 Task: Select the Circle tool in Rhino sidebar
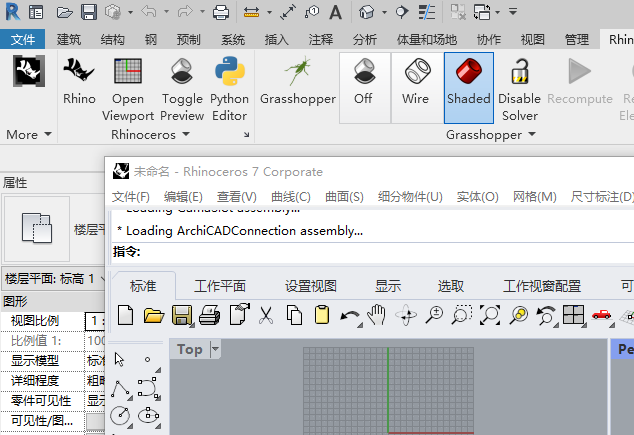(120, 416)
